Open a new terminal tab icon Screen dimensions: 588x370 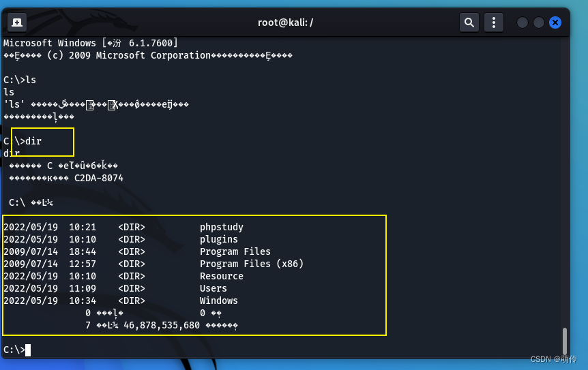(x=17, y=22)
